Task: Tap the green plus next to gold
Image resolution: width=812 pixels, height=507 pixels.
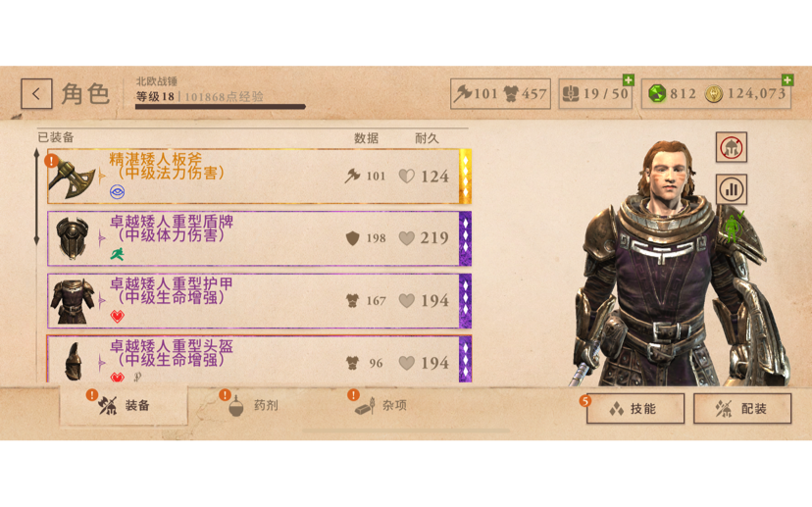Action: point(787,79)
